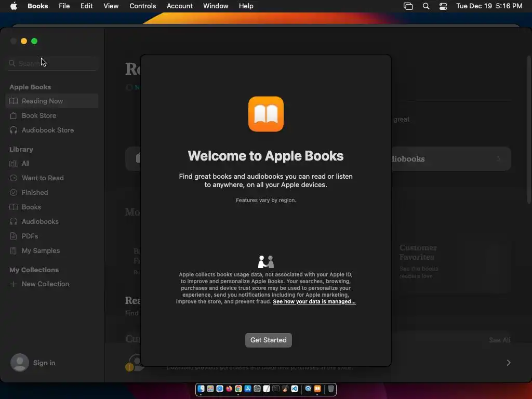532x399 pixels.
Task: Open the See how your data is managed link
Action: 314,301
